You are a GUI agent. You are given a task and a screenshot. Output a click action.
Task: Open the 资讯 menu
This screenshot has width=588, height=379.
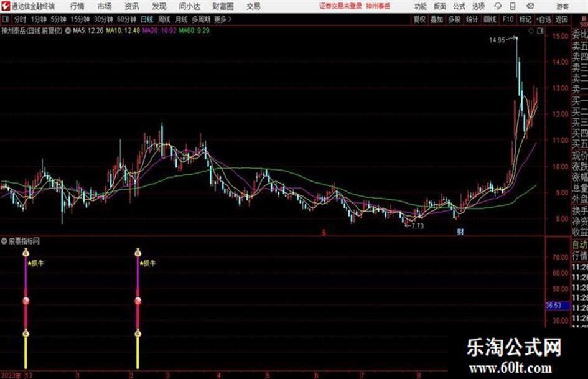(x=132, y=6)
